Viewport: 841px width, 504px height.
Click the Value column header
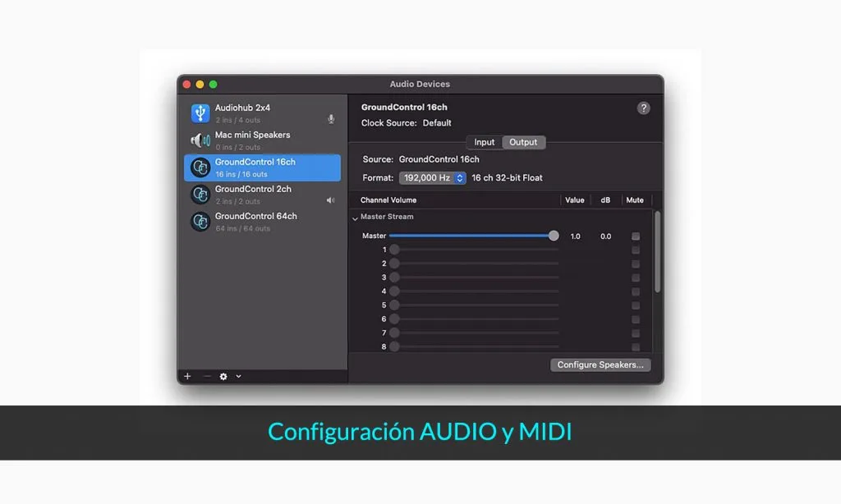[574, 200]
